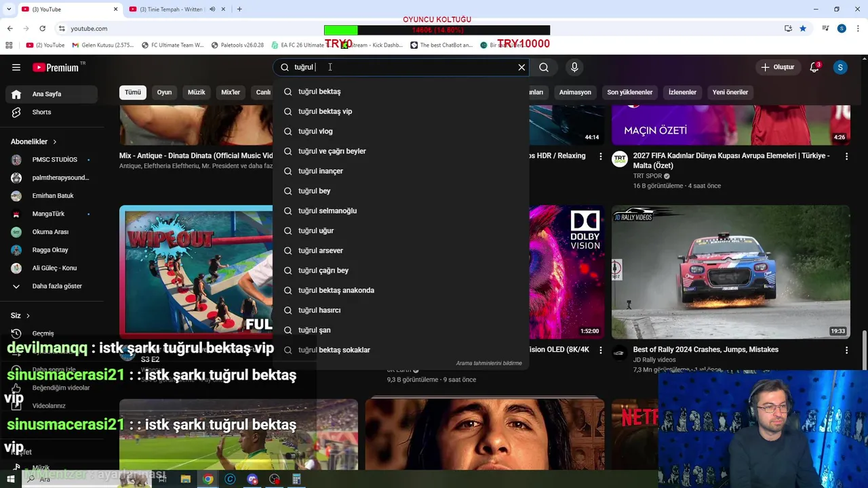Select the Mix'ler filter chip
Screen dimensions: 868x488
coord(231,92)
